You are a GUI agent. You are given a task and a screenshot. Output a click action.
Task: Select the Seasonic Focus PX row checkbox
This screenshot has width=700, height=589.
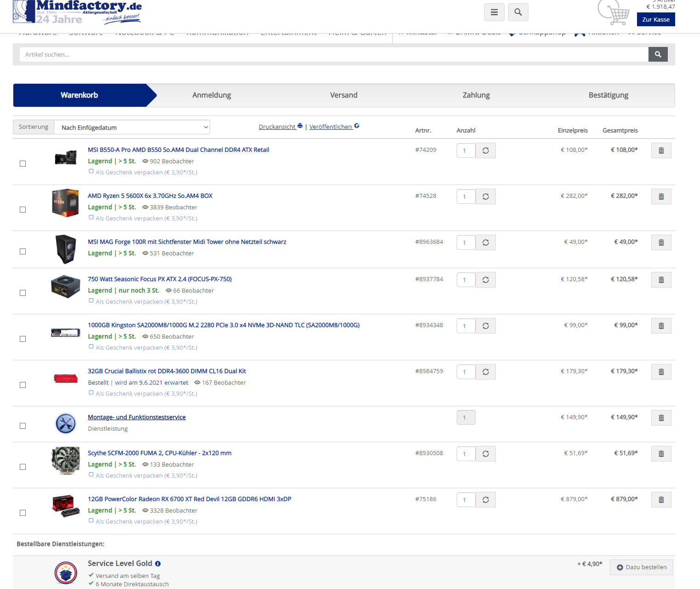tap(23, 293)
